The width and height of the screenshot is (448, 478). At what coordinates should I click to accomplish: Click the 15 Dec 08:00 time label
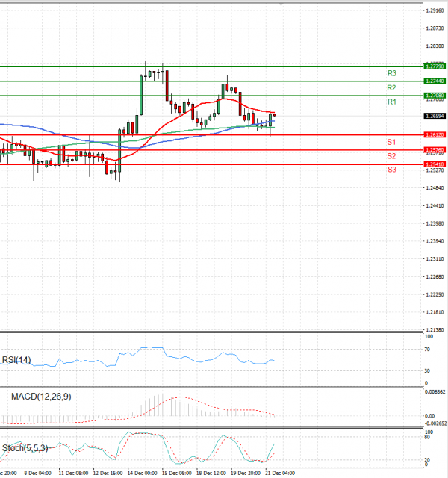177,473
